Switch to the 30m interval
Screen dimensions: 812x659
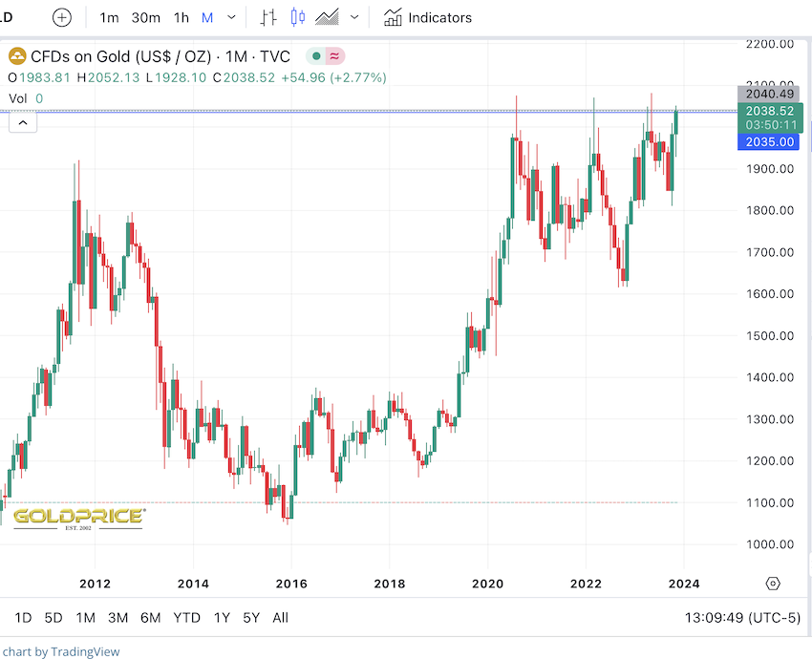point(146,17)
